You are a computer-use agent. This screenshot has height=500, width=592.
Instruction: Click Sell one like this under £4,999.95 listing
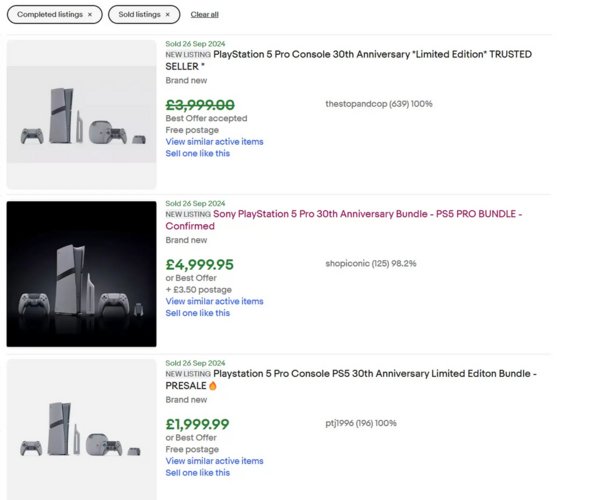pyautogui.click(x=197, y=313)
